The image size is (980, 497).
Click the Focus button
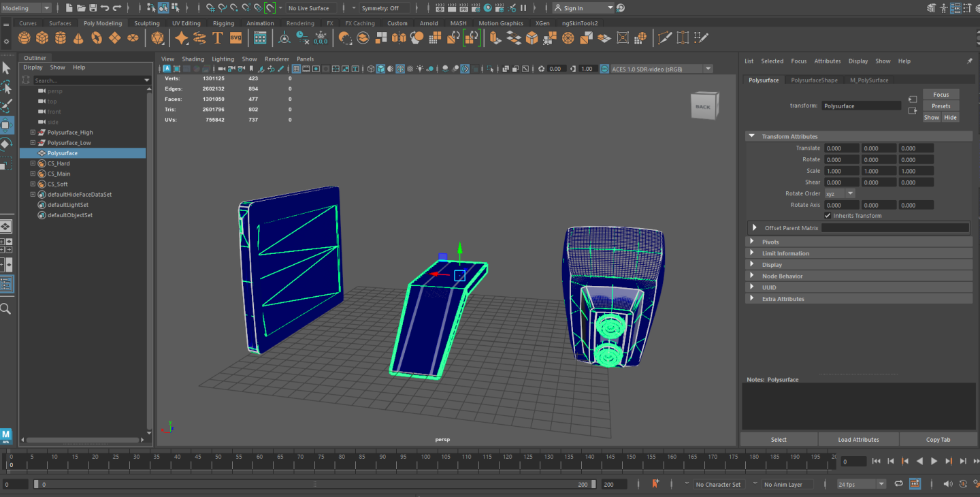941,95
